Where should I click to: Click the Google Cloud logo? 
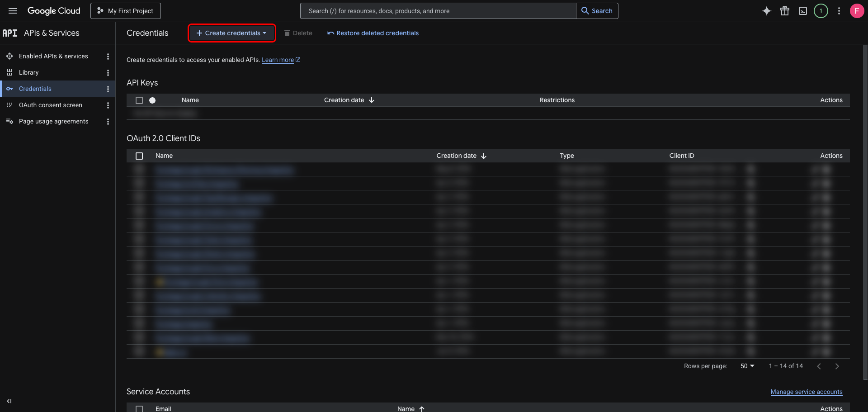[x=54, y=11]
